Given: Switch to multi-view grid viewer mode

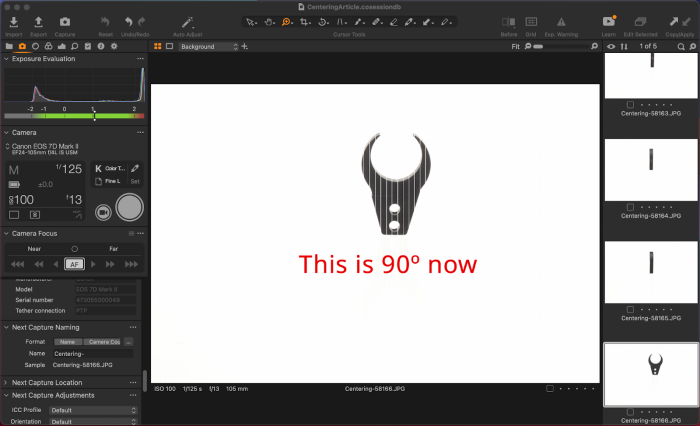Looking at the screenshot, I should pos(158,46).
